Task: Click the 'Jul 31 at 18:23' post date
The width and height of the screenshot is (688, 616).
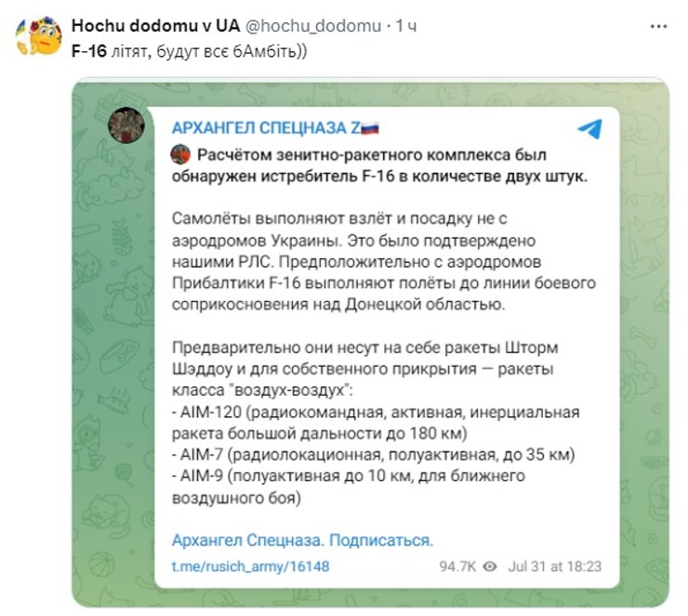Action: 555,566
